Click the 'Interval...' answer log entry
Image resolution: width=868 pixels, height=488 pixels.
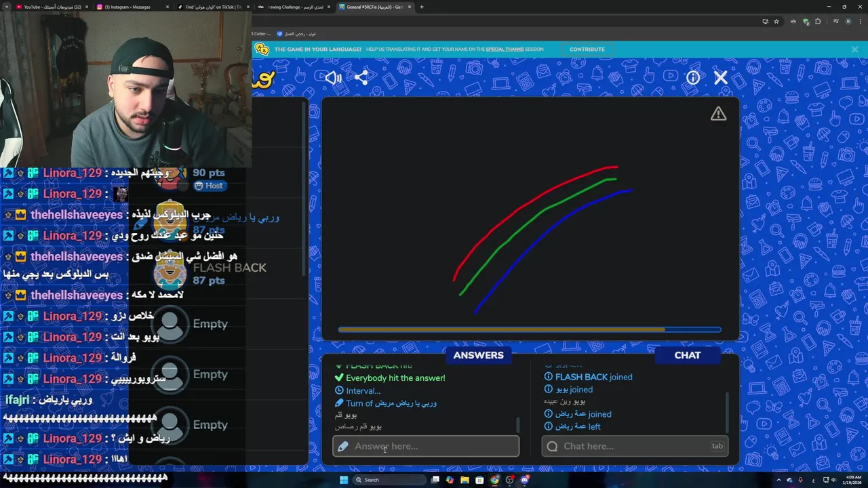(x=357, y=390)
